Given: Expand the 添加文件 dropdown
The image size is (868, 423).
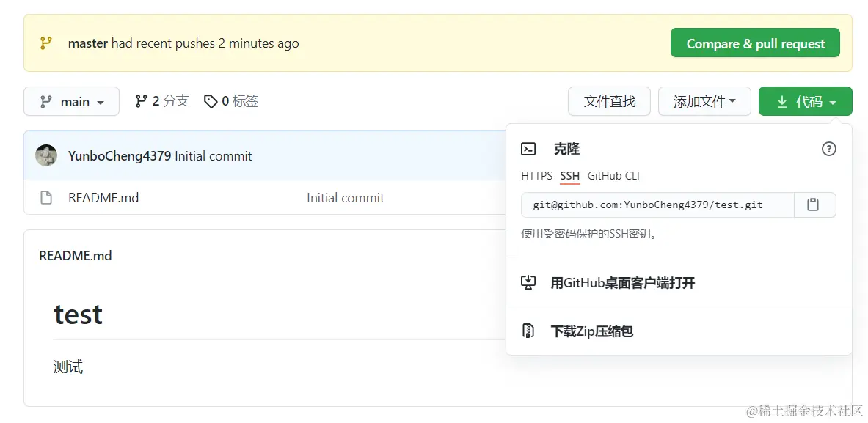Looking at the screenshot, I should [x=704, y=102].
